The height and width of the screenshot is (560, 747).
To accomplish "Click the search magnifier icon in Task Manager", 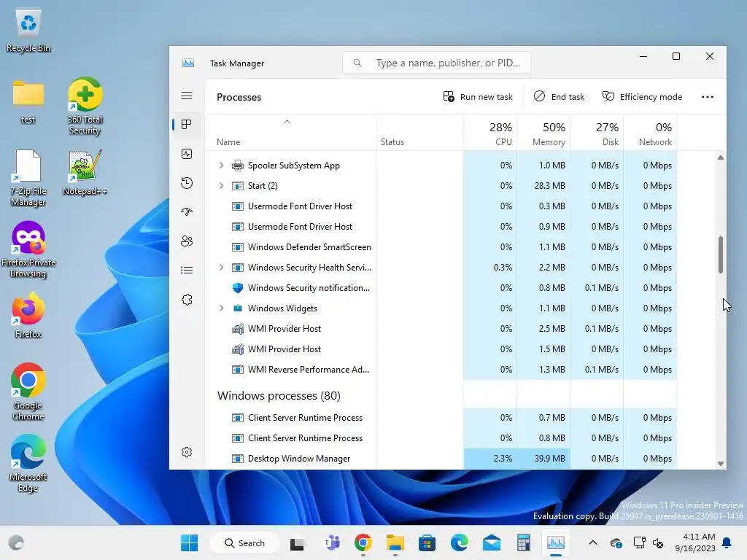I will [x=357, y=63].
